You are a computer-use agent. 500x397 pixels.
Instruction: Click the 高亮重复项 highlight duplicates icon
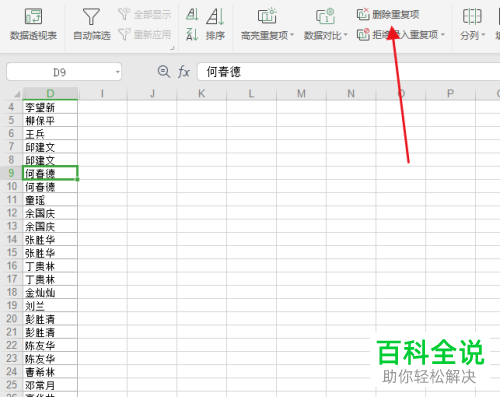click(x=267, y=16)
